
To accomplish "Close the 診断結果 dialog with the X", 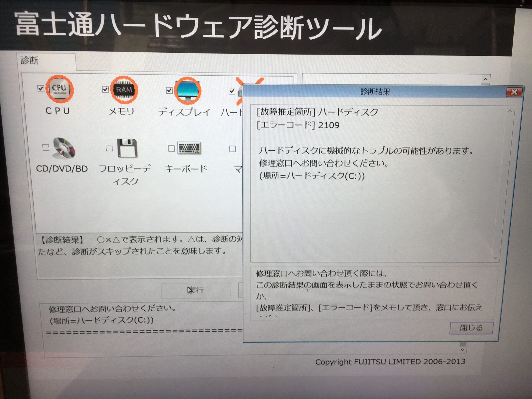I will (514, 92).
